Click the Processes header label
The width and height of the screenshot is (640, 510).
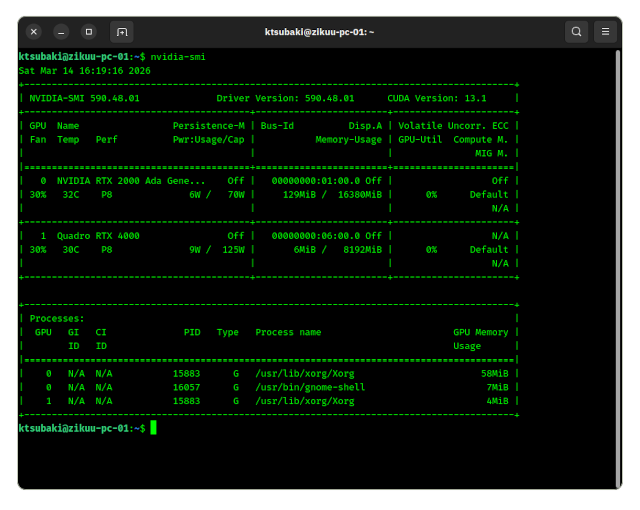click(56, 318)
